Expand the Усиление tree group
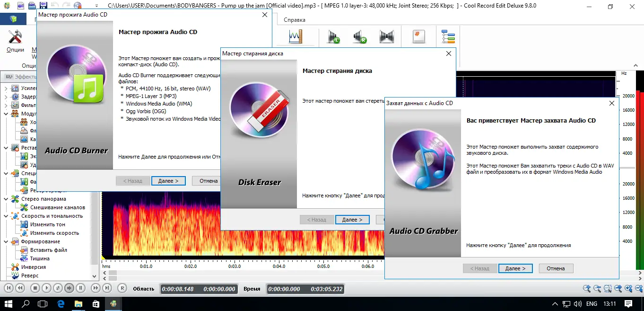Viewport: 644px width, 311px height. pyautogui.click(x=6, y=88)
